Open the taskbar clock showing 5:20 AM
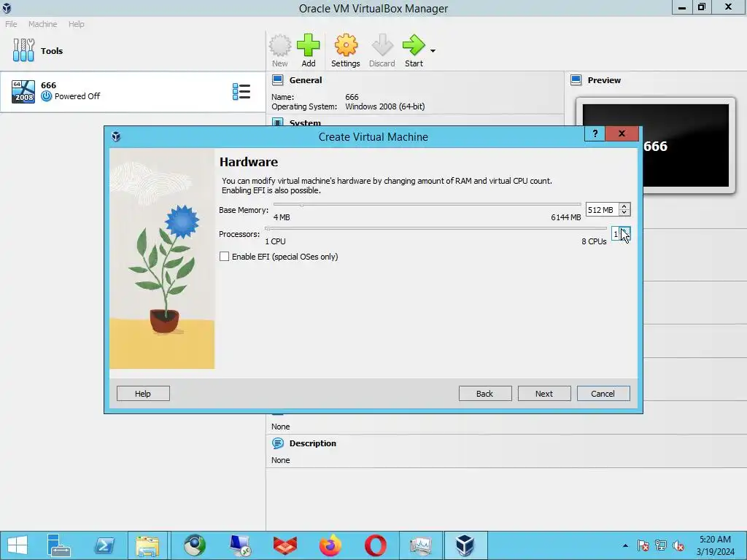Viewport: 747px width, 560px height. tap(715, 545)
